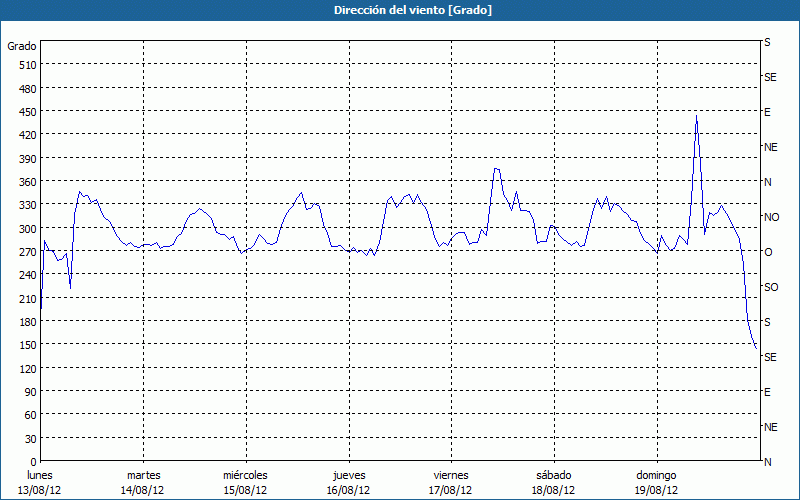
Task: Click the 360 value on left axis
Action: [x=27, y=182]
